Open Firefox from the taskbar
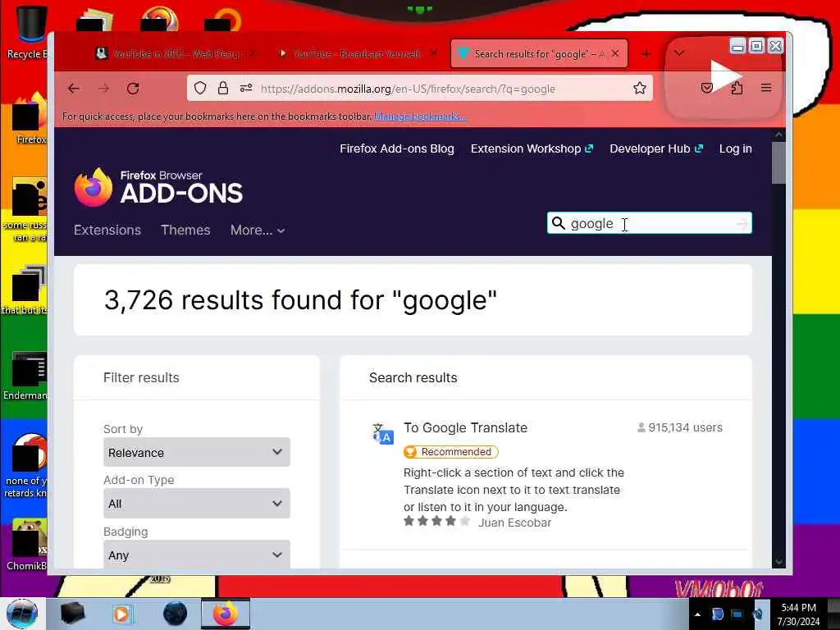Viewport: 840px width, 630px height. click(226, 614)
